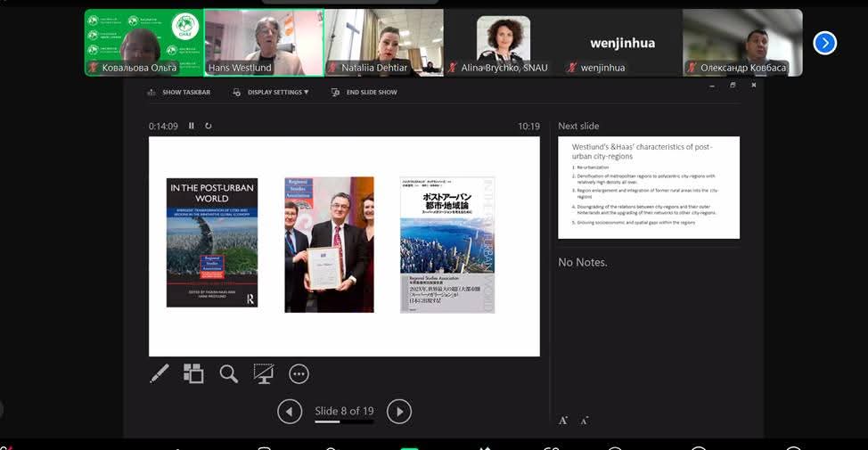Click muted mic icon on Nataliia Dehtiar
Screen dimensions: 868x450
(x=332, y=68)
